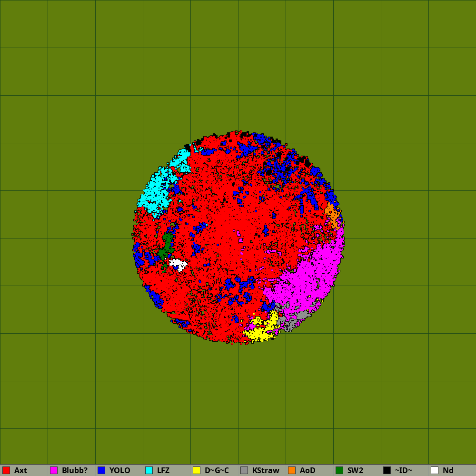Click the blue YOLO legend swatch
The width and height of the screenshot is (476, 476).
click(x=101, y=470)
